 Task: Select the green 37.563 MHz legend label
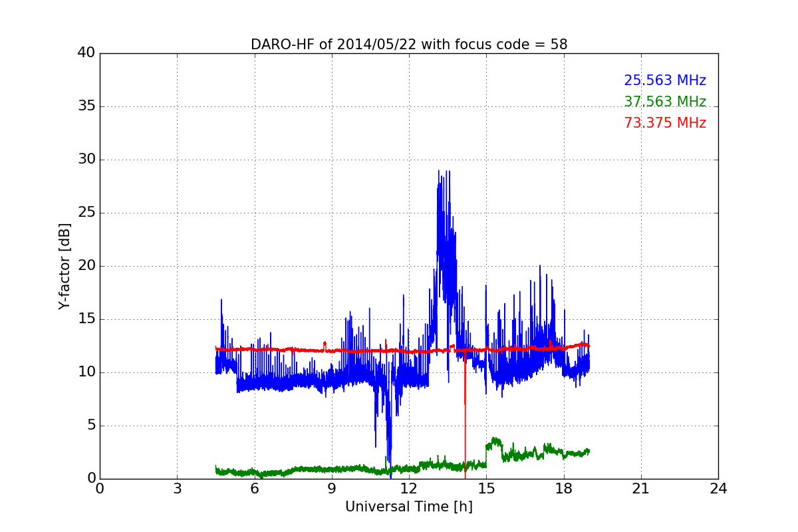click(x=665, y=102)
